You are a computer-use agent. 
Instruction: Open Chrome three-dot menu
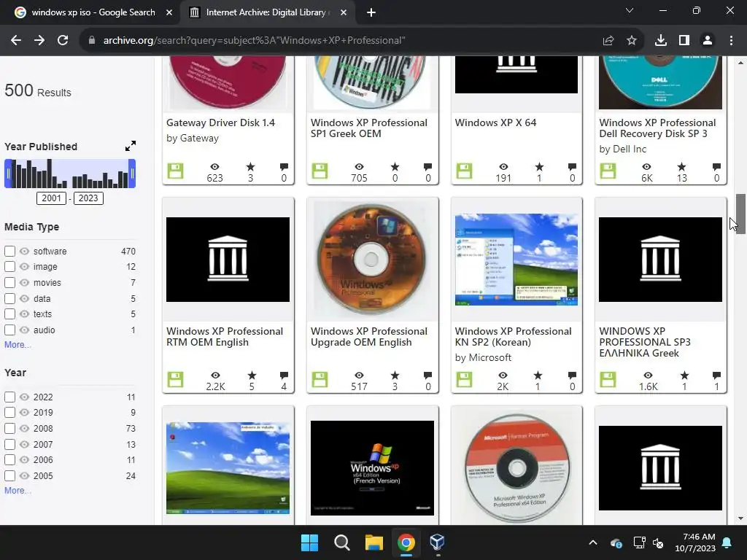pyautogui.click(x=731, y=41)
